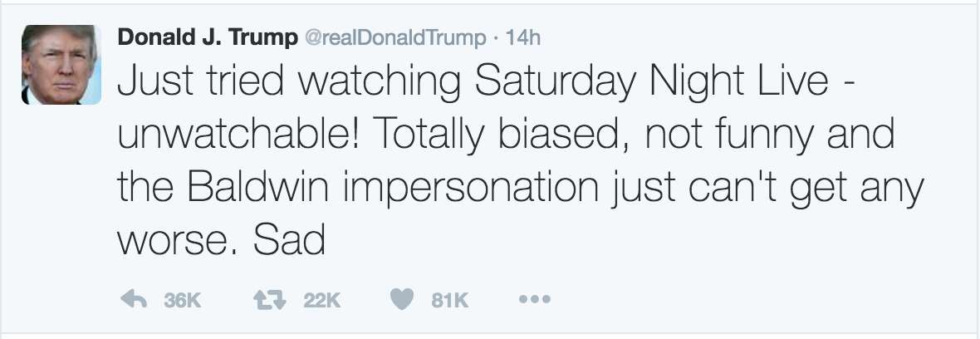Like the tweet with the heart icon
Screen dimensions: 980x339
[x=402, y=300]
